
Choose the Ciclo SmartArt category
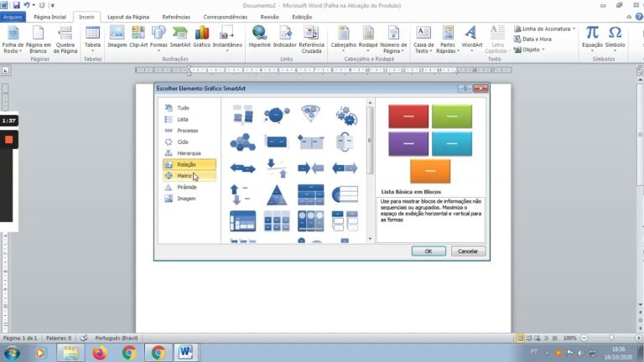pos(190,142)
